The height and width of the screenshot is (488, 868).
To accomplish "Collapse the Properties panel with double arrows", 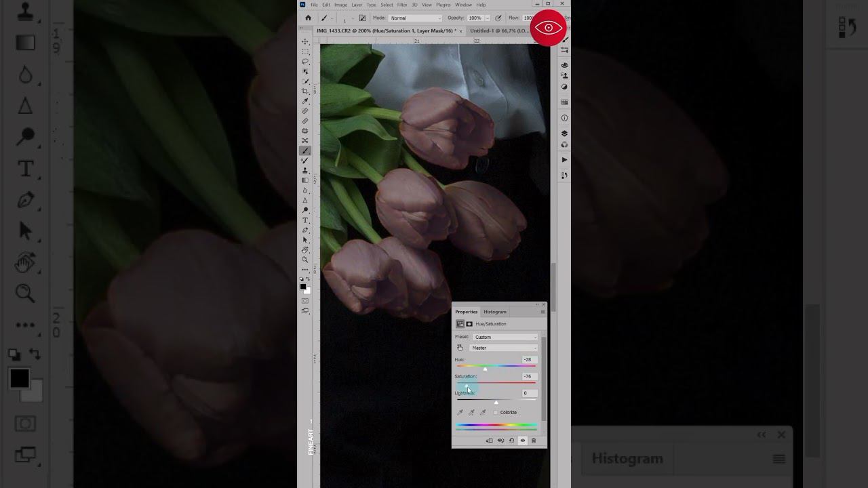I will (536, 304).
